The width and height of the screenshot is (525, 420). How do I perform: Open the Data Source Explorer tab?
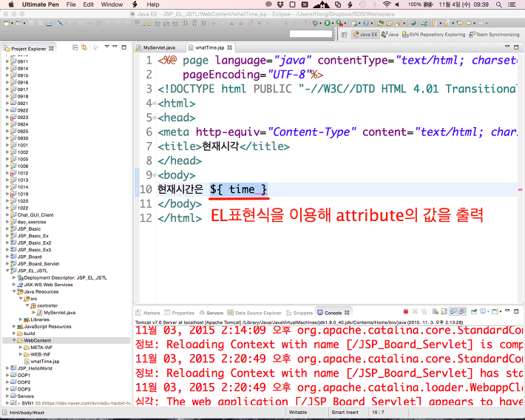click(x=254, y=313)
